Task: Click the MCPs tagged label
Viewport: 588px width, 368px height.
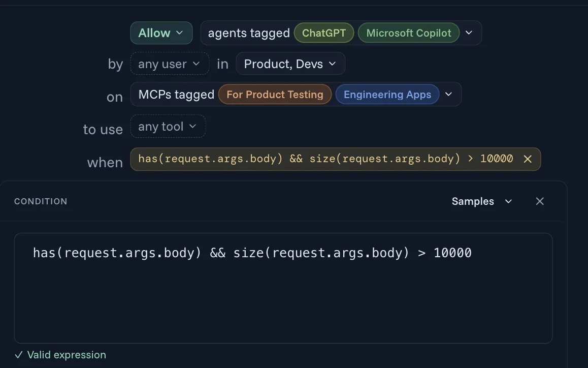Action: (176, 94)
